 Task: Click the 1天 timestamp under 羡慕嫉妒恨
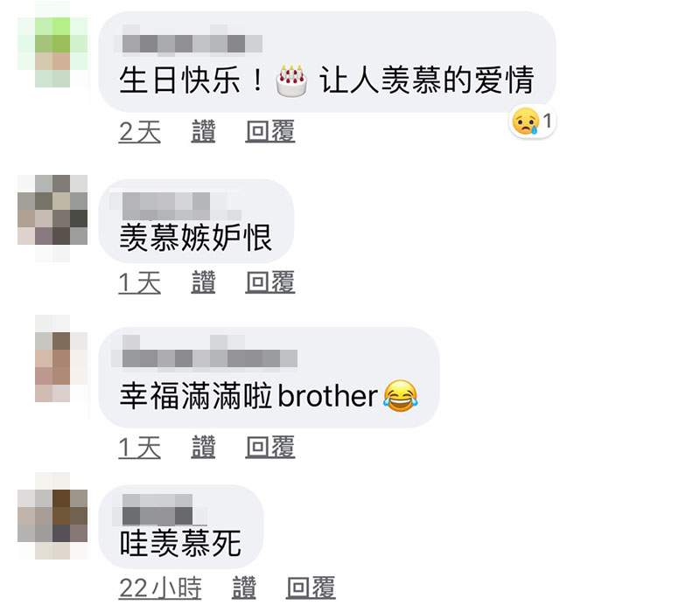(x=140, y=282)
